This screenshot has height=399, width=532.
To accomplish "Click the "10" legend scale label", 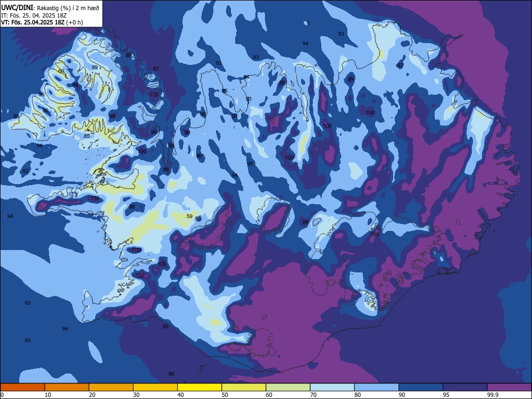I will pos(48,395).
